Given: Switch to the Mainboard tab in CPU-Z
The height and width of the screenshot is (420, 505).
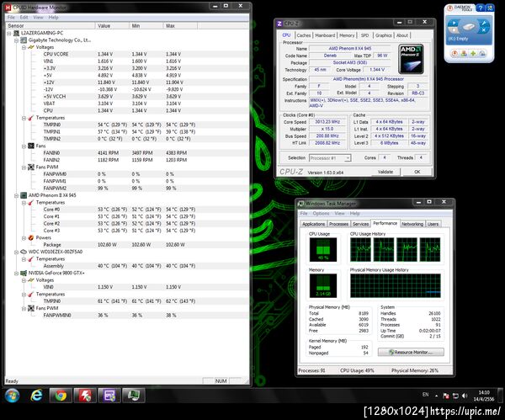Looking at the screenshot, I should point(325,35).
